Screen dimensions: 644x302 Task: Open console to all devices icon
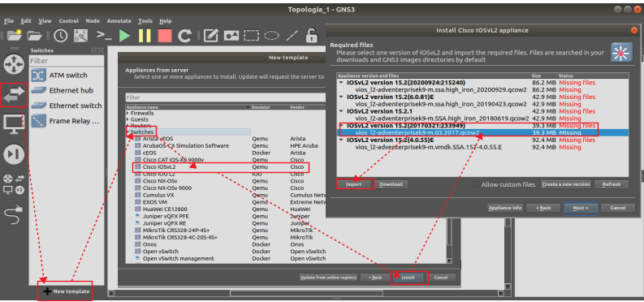click(104, 35)
